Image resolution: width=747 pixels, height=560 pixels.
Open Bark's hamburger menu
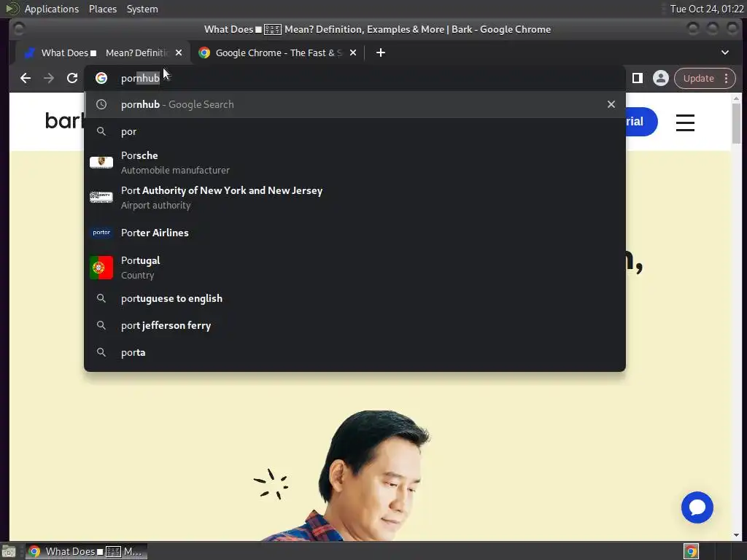tap(685, 122)
